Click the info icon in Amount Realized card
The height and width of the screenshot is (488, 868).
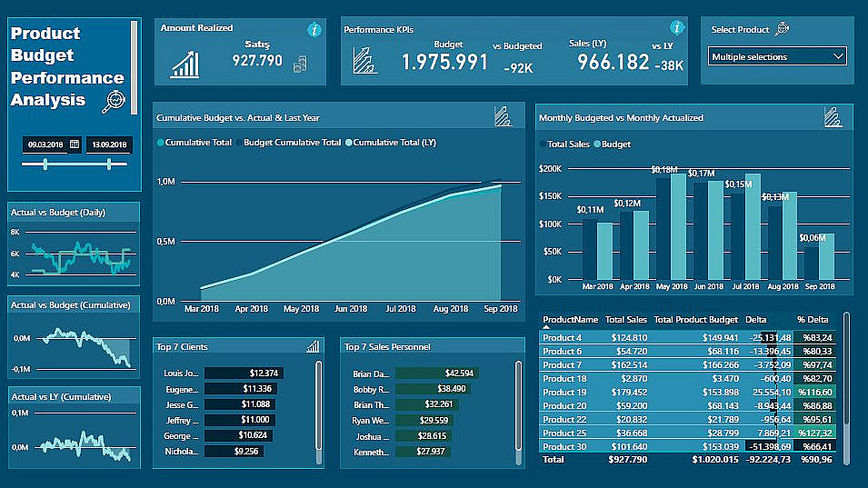click(x=314, y=29)
